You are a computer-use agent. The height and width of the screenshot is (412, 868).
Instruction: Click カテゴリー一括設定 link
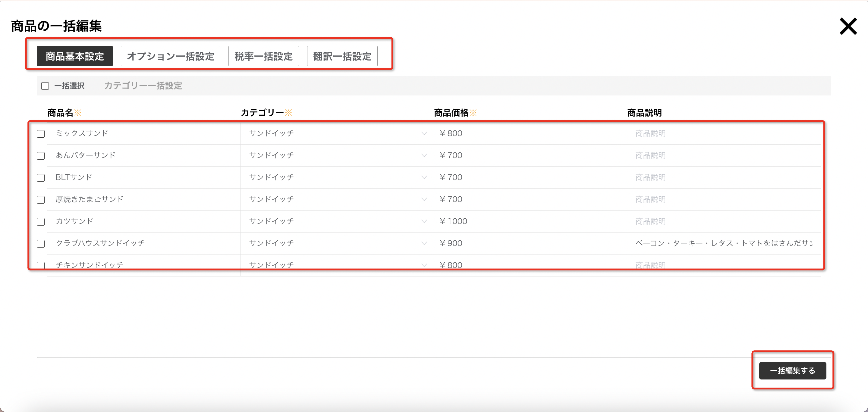(143, 86)
